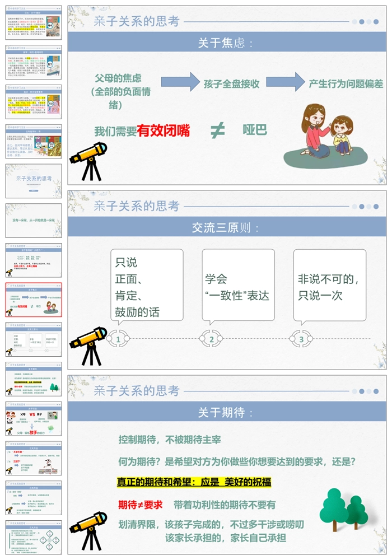Click the numbered circle 2 marker
Screen dimensions: 392x560
click(x=212, y=339)
